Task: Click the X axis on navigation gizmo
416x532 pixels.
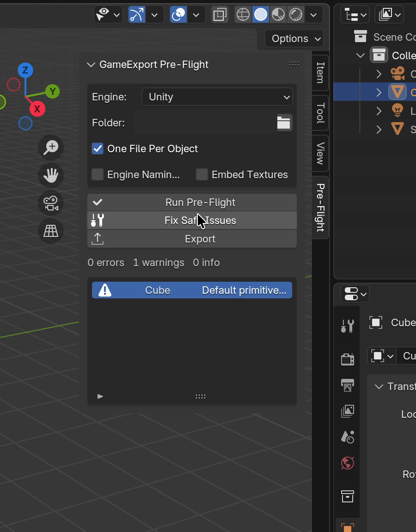Action: [37, 109]
